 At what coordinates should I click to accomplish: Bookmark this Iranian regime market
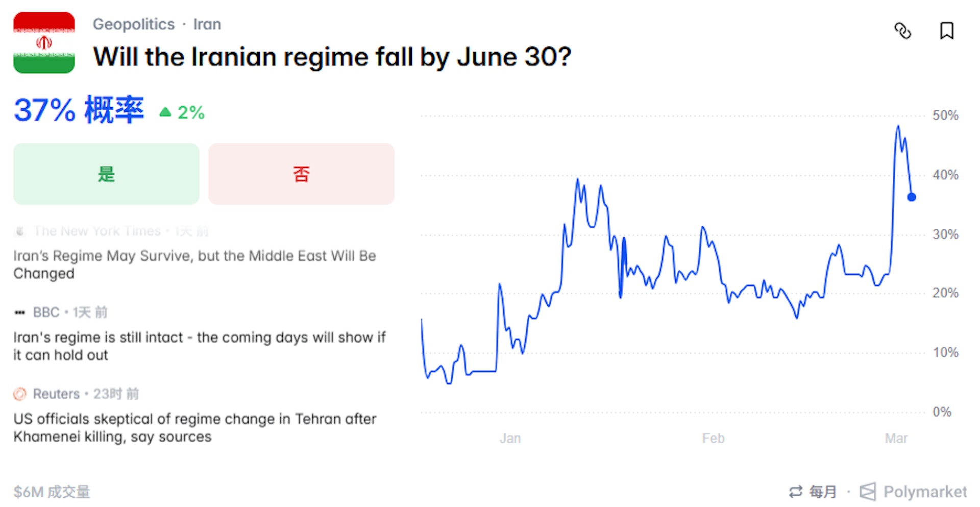(x=946, y=31)
